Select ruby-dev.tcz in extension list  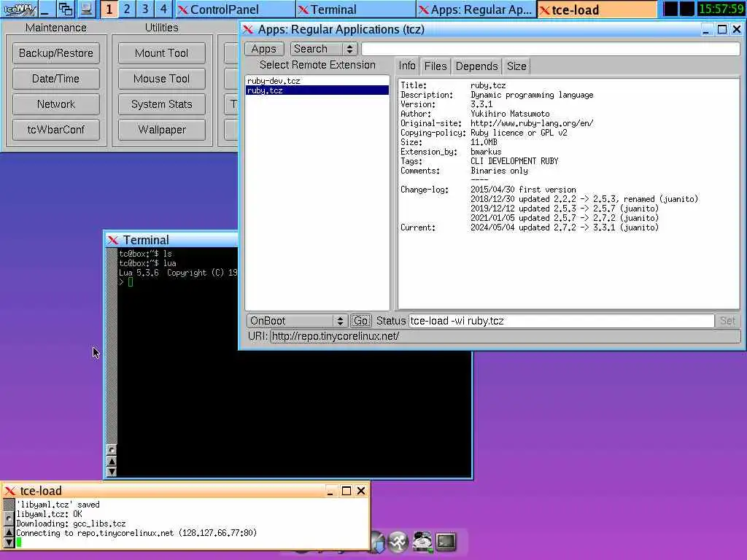(317, 81)
